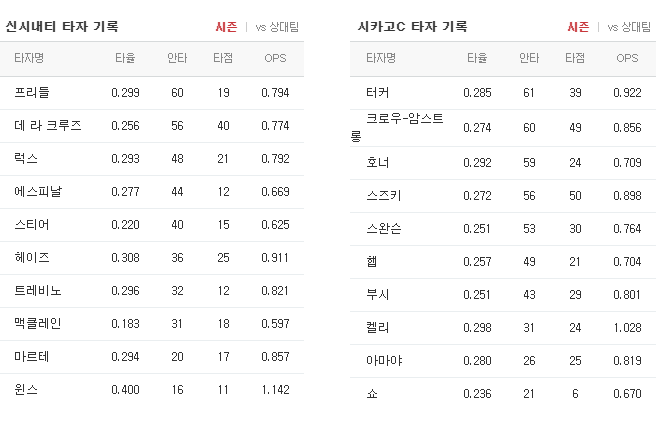Image resolution: width=657 pixels, height=426 pixels.
Task: Open batter 켈리 entry
Action: (378, 327)
